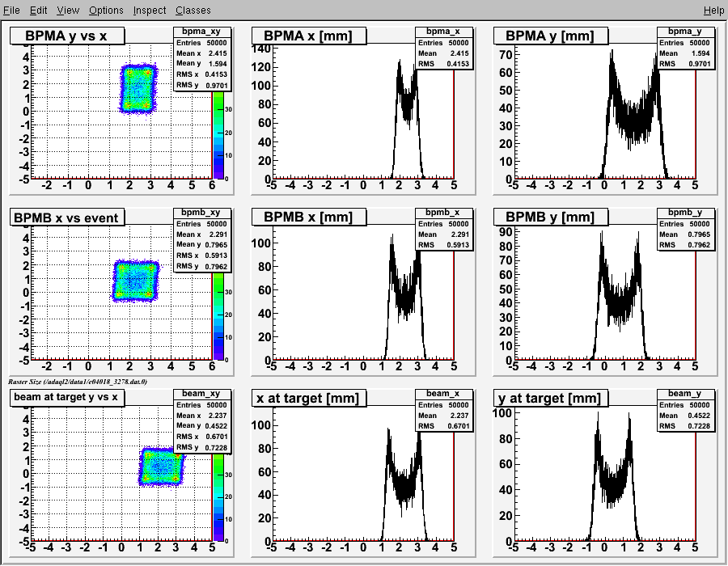728x566 pixels.
Task: Click 'Mean y 0.4522' in beam_xy stats
Action: click(201, 426)
